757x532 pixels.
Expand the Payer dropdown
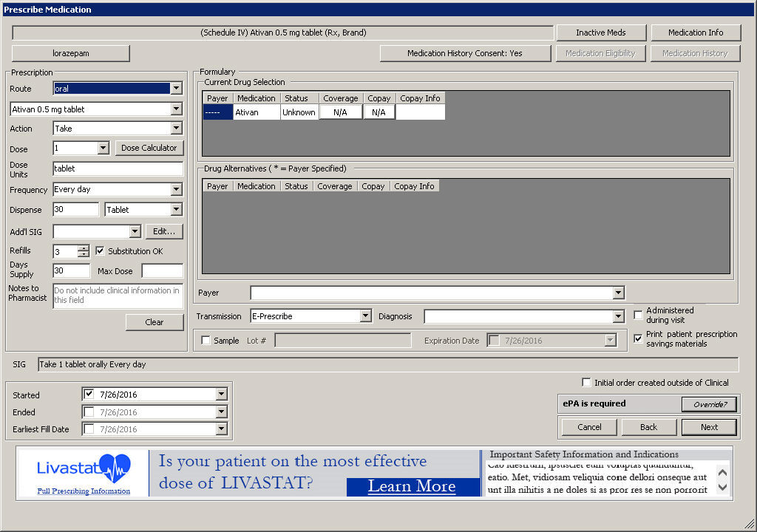(x=619, y=293)
